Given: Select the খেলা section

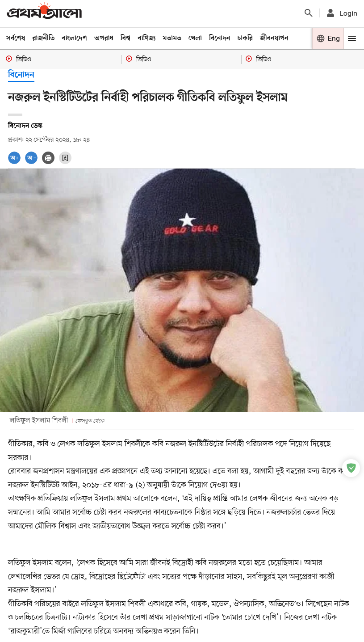Looking at the screenshot, I should click(195, 38).
